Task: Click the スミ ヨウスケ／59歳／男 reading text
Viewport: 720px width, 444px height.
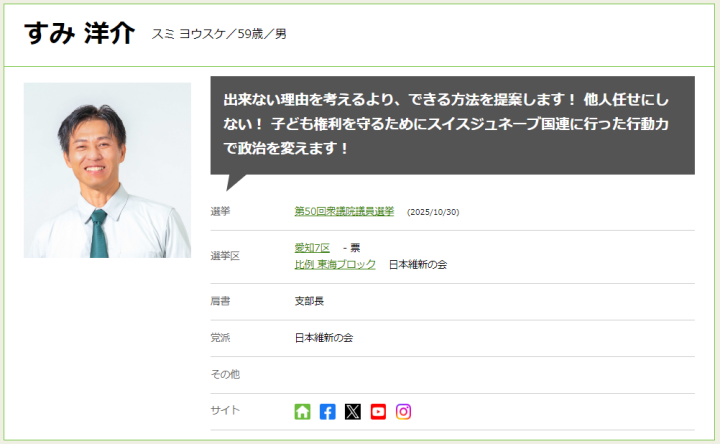Action: (219, 34)
